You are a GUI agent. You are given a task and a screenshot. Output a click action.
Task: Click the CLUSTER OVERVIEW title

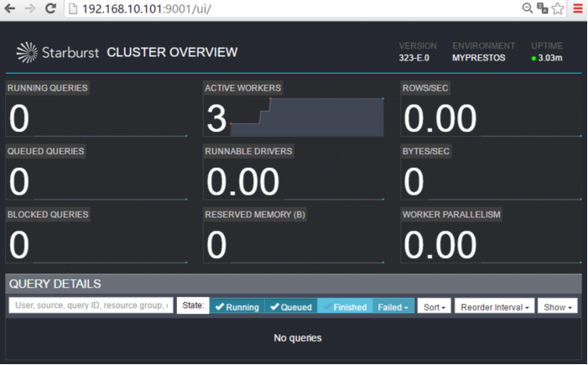[172, 52]
